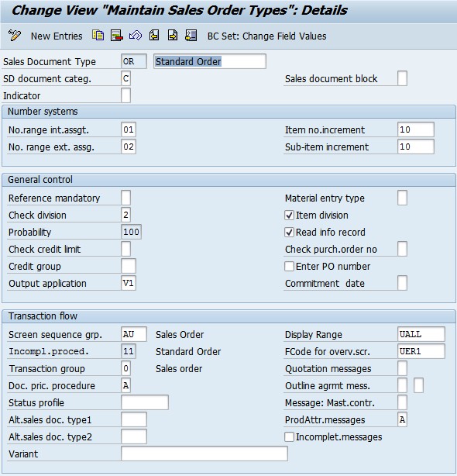
Task: Click the Undo Change icon
Action: click(x=136, y=36)
